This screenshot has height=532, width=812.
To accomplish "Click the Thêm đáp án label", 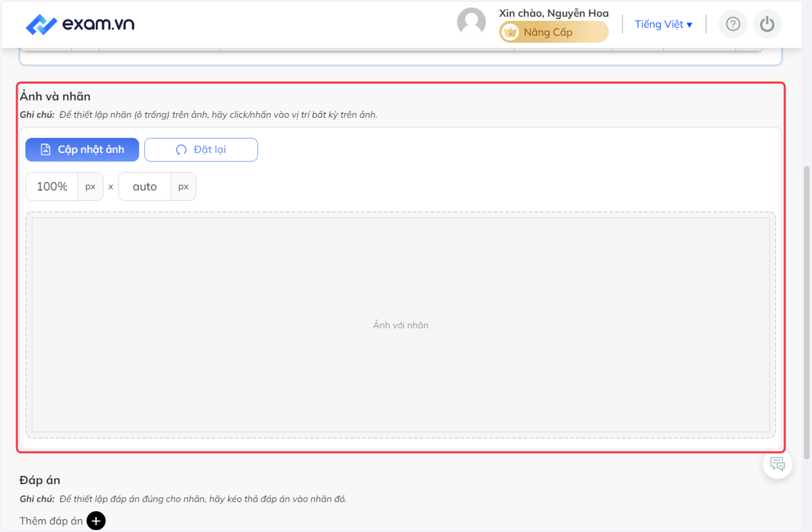I will [51, 520].
